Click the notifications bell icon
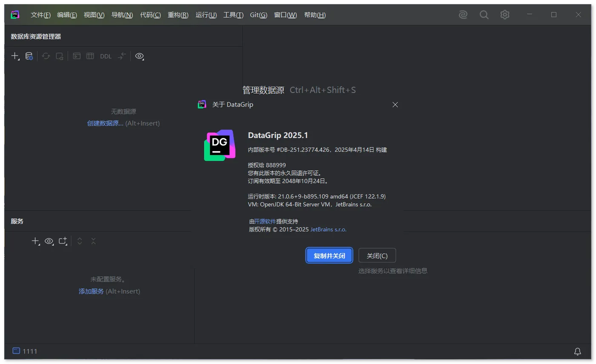The image size is (596, 364). pos(578,351)
